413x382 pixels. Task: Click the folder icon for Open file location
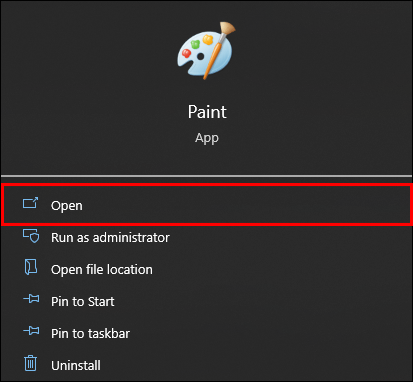pos(31,267)
